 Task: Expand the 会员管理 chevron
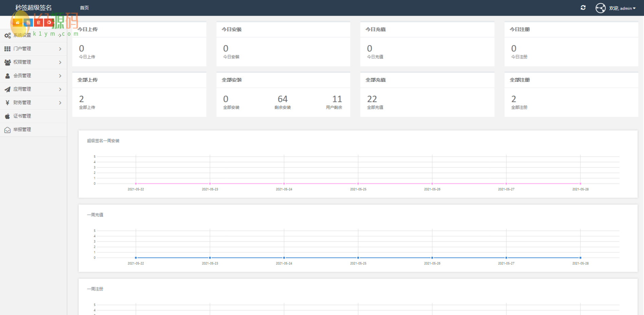click(60, 76)
